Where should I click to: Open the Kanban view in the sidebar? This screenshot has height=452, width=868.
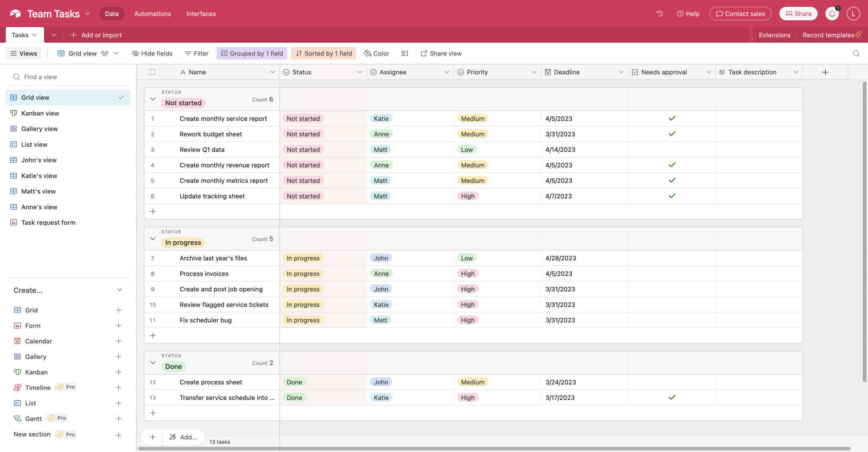point(40,113)
